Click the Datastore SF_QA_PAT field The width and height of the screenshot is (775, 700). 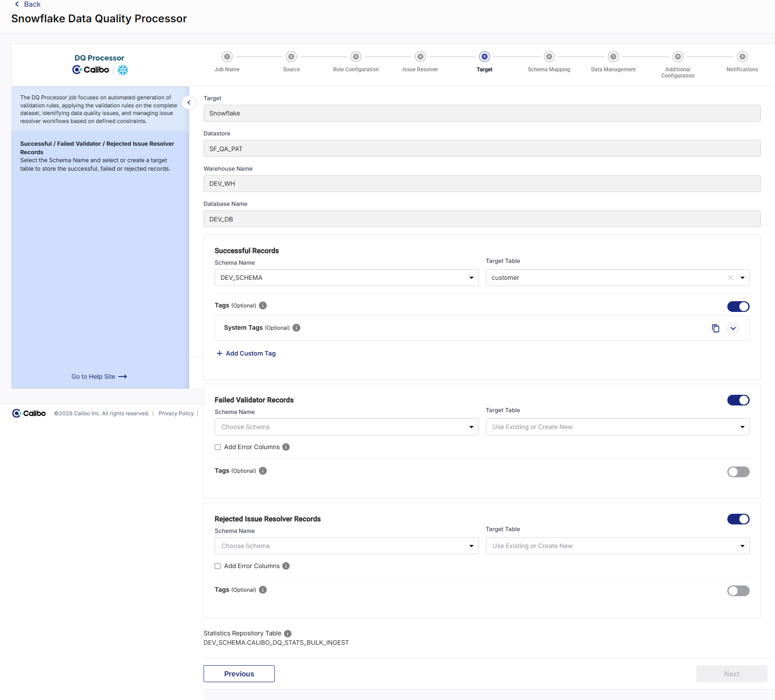tap(482, 148)
